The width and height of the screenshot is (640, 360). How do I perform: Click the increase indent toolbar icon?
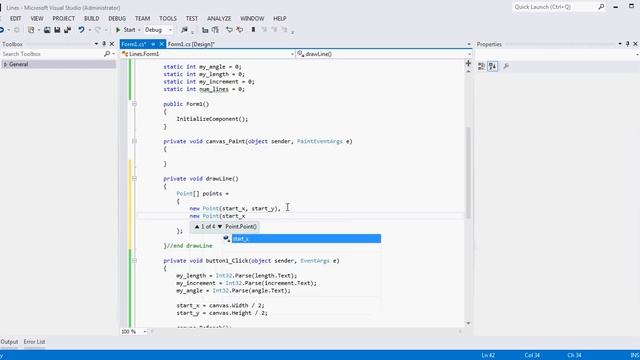click(x=215, y=30)
